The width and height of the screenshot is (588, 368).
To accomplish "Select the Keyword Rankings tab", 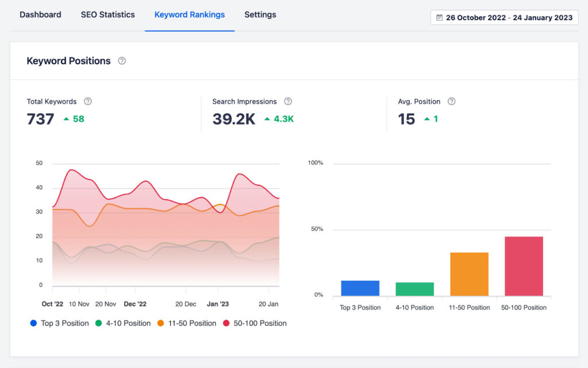I will (189, 14).
